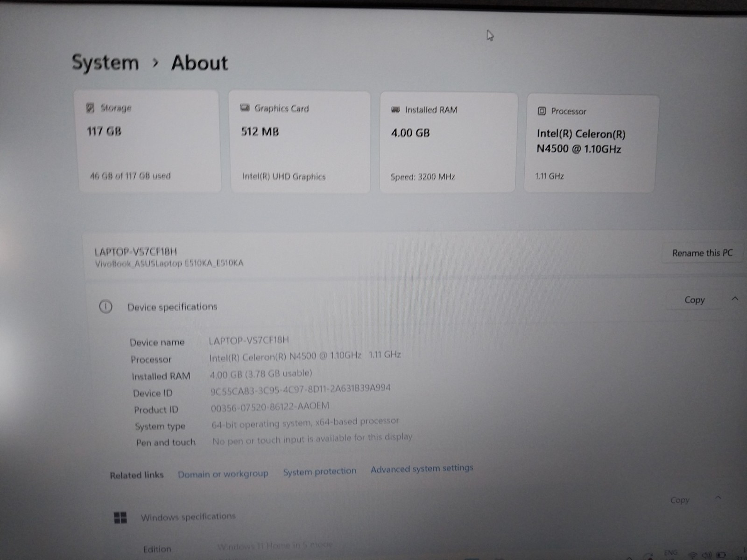Click the Device specifications info icon

(106, 307)
